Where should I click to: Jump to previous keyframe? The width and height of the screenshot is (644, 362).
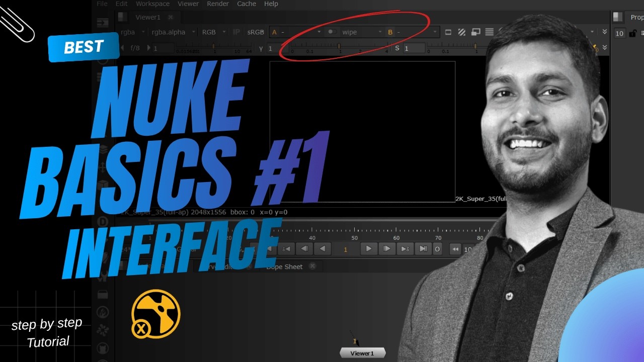(x=286, y=249)
